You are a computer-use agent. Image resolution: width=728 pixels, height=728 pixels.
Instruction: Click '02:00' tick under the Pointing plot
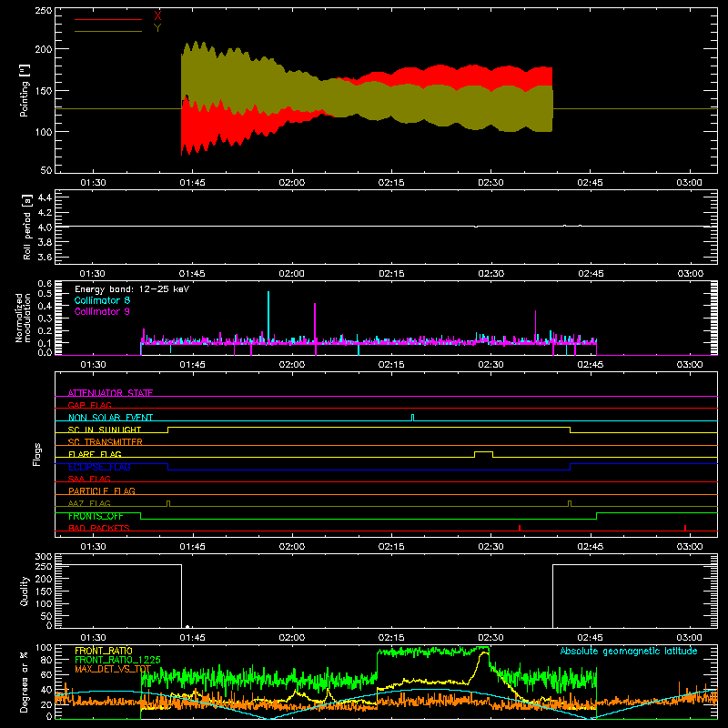point(291,183)
